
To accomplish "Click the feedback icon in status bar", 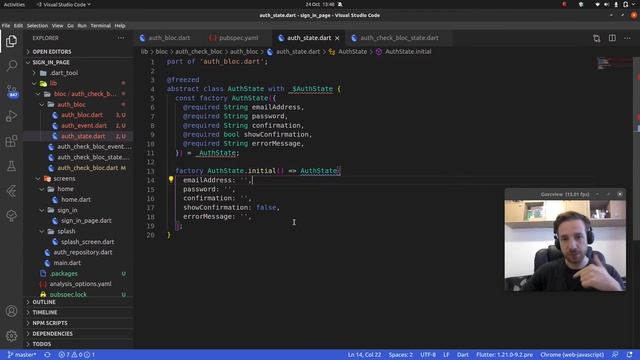I will [x=615, y=355].
